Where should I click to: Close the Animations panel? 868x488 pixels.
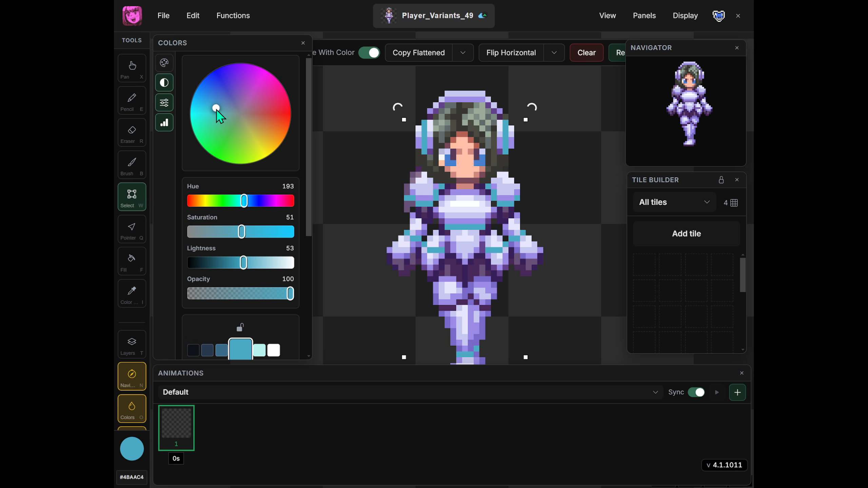click(742, 373)
